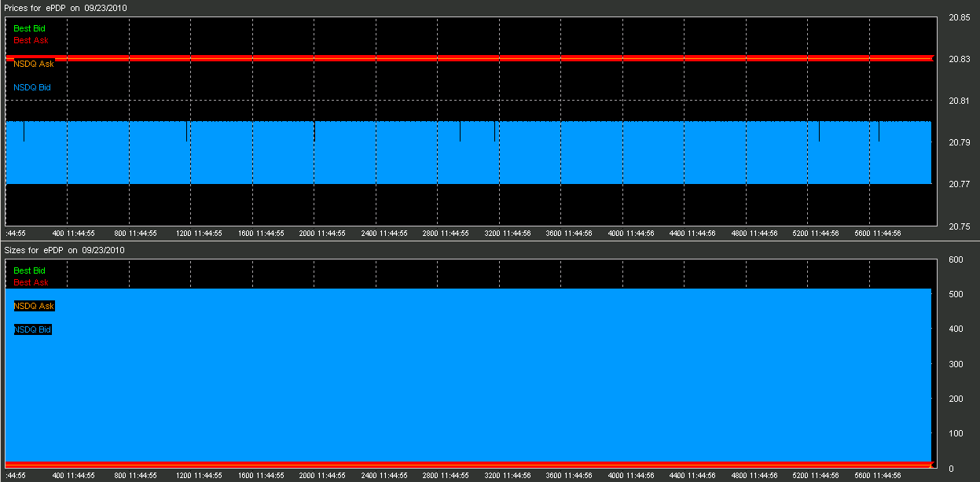Select 'Best Bid' legend in the Sizes chart

(x=30, y=270)
